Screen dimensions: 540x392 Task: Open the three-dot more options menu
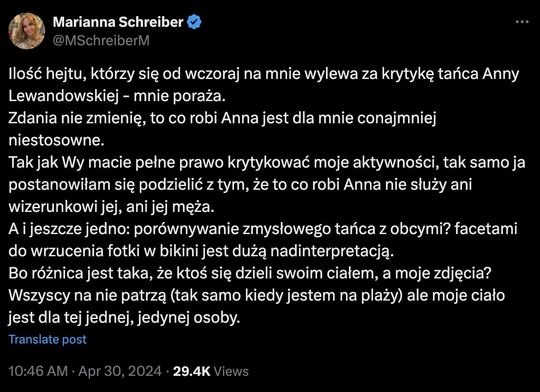(x=522, y=22)
